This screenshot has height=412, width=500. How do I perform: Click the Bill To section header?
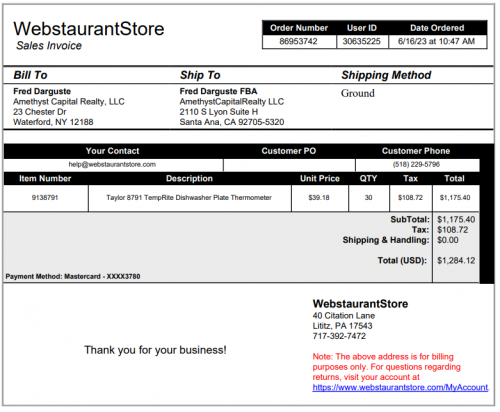tap(30, 75)
